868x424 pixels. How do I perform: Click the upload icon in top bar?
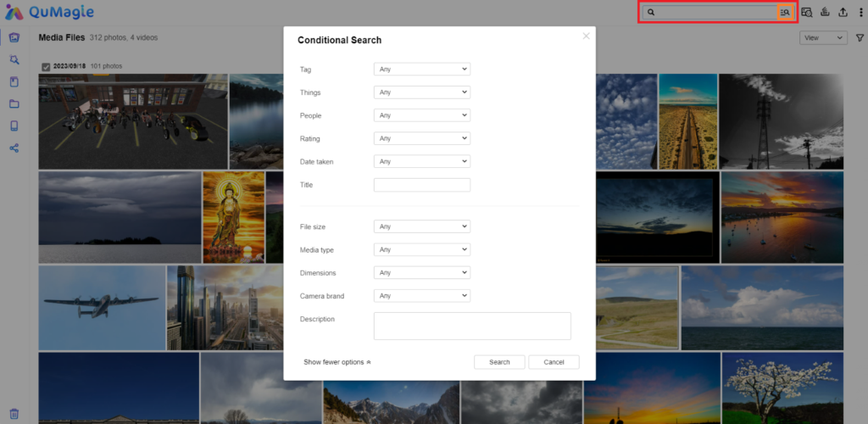click(843, 13)
